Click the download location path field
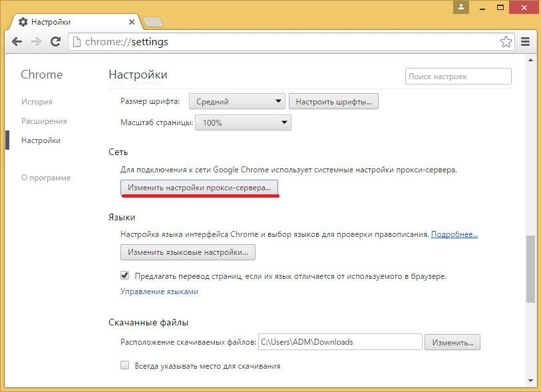541x392 pixels. [340, 342]
